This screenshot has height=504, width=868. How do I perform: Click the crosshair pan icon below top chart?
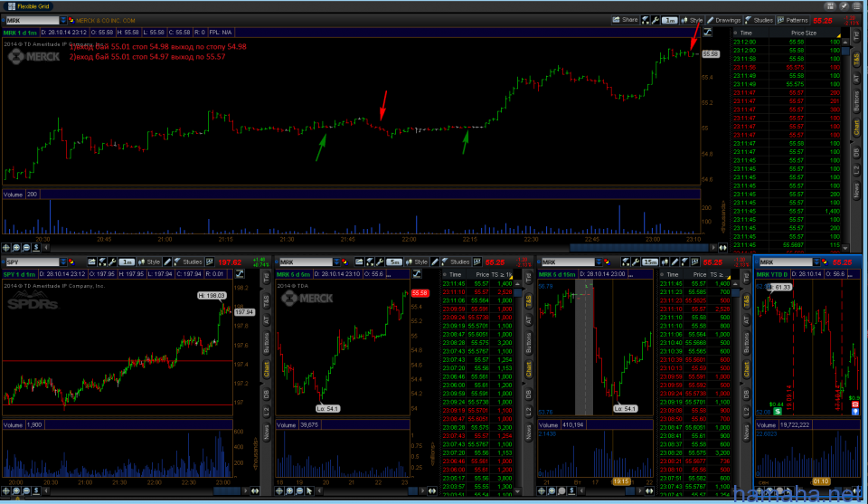point(6,248)
